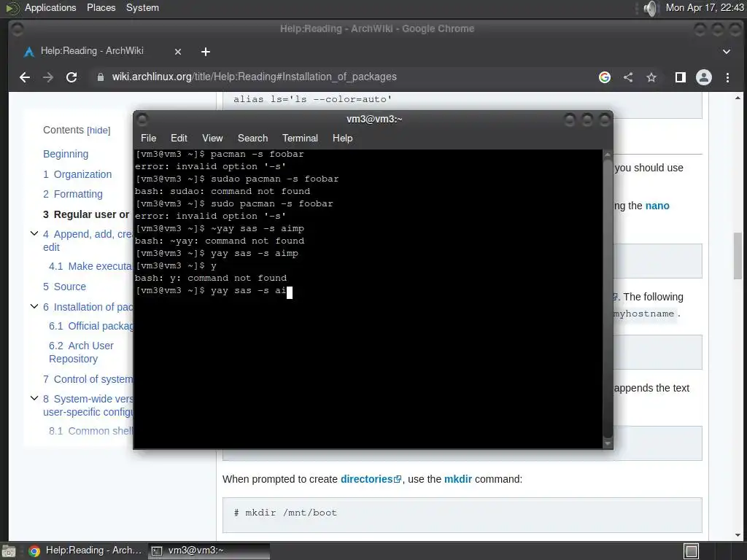Bookmark this tab with the star
The image size is (747, 560).
click(x=651, y=77)
